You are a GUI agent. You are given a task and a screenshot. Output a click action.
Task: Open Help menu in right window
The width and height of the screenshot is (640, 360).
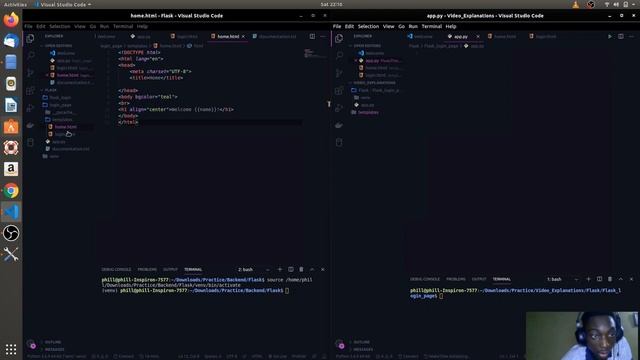(x=451, y=26)
